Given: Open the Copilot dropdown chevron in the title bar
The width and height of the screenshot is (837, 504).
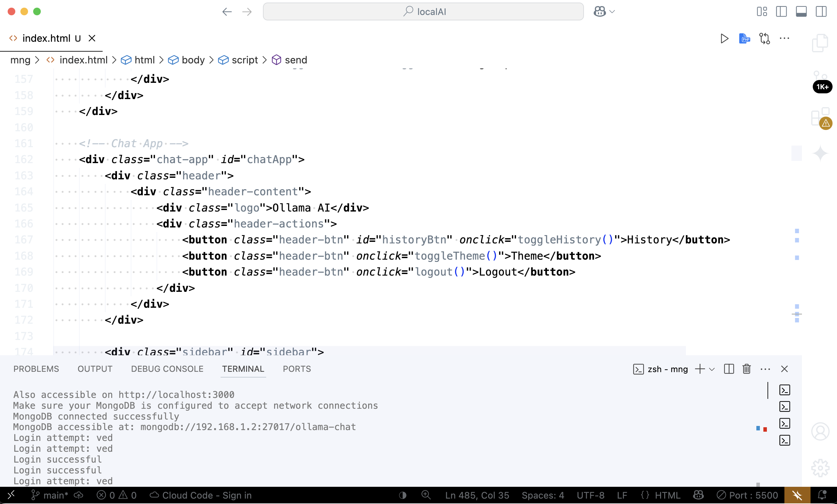Looking at the screenshot, I should coord(613,11).
